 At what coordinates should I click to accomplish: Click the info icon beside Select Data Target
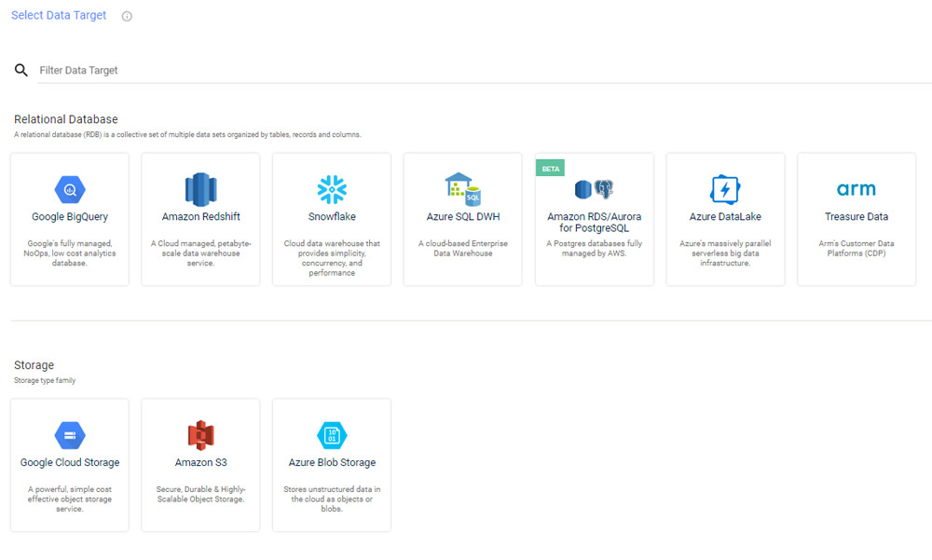(x=127, y=16)
